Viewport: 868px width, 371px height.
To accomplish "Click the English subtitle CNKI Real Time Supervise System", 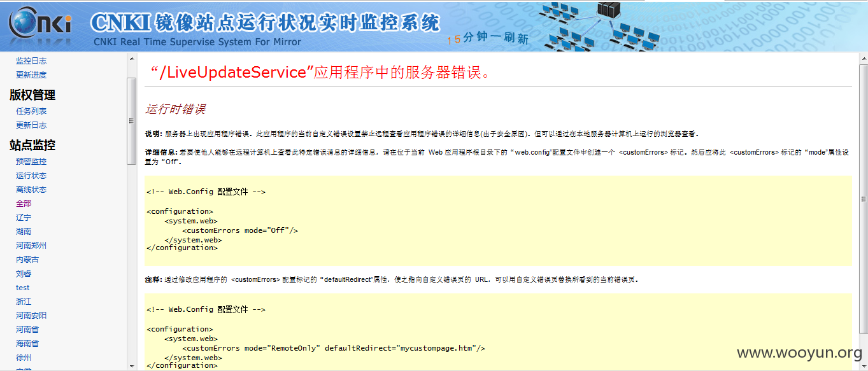I will 197,42.
